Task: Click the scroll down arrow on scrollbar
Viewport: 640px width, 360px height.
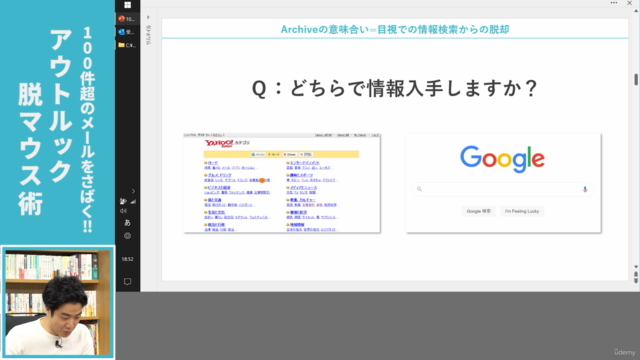Action: coord(636,267)
